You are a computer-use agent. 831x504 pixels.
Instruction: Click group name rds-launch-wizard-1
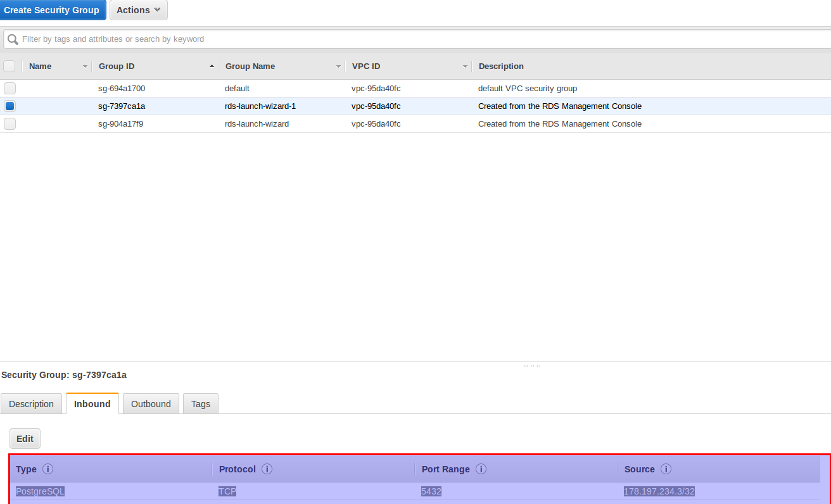pos(260,106)
